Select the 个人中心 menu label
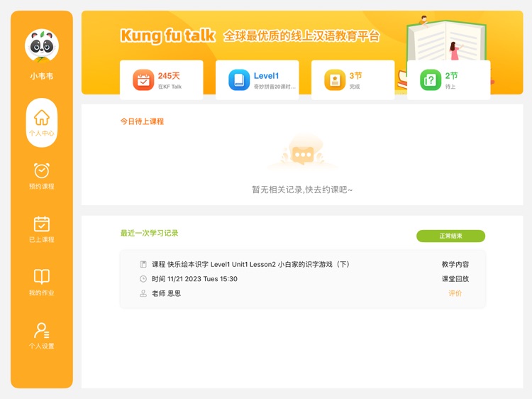This screenshot has width=532, height=399. tap(42, 133)
